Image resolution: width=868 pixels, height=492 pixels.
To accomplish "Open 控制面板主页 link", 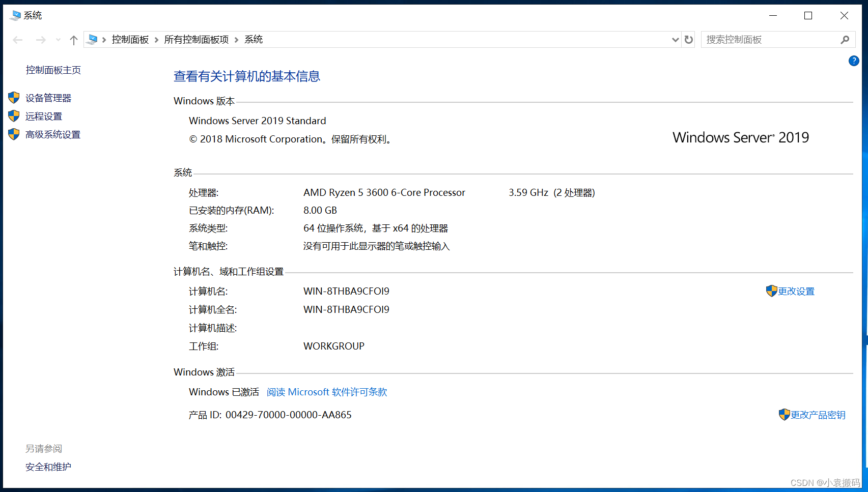I will [53, 70].
